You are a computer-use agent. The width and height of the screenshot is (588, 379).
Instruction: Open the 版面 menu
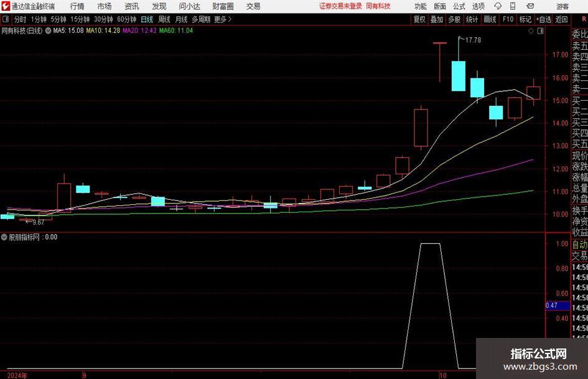440,6
